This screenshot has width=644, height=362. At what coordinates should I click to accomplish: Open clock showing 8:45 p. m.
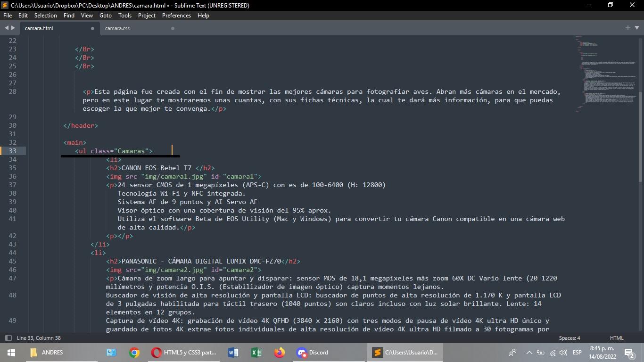point(603,353)
